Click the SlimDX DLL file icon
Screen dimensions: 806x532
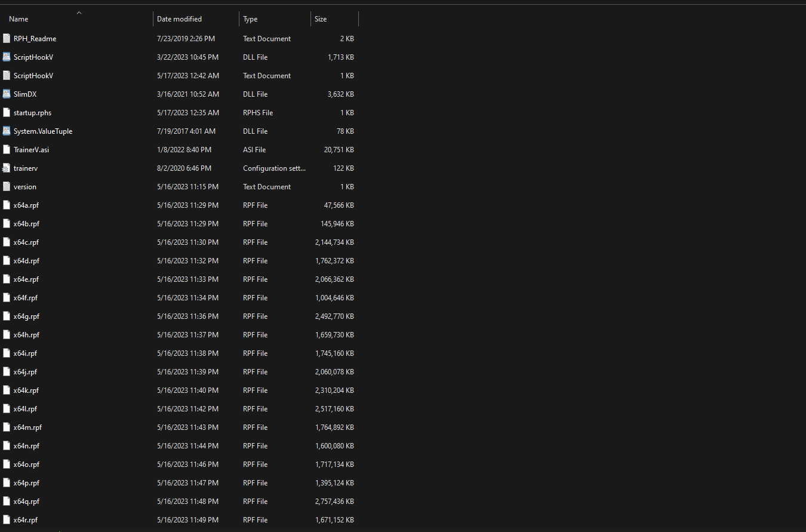[7, 94]
